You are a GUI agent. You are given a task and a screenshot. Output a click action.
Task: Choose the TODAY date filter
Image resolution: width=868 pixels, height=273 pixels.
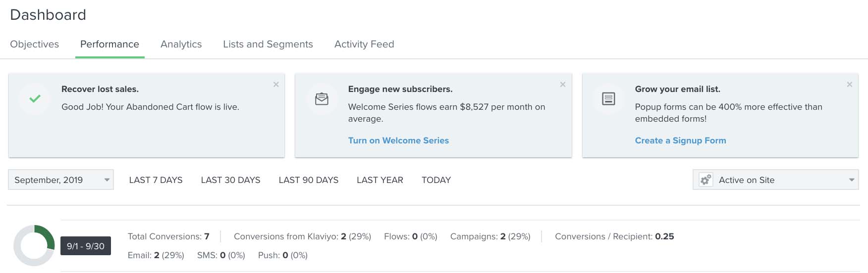pyautogui.click(x=436, y=180)
